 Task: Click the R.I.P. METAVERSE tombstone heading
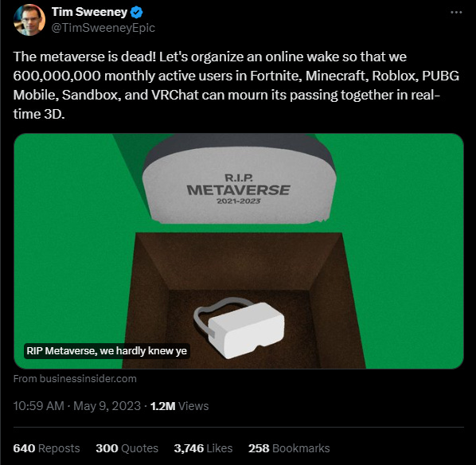(239, 186)
